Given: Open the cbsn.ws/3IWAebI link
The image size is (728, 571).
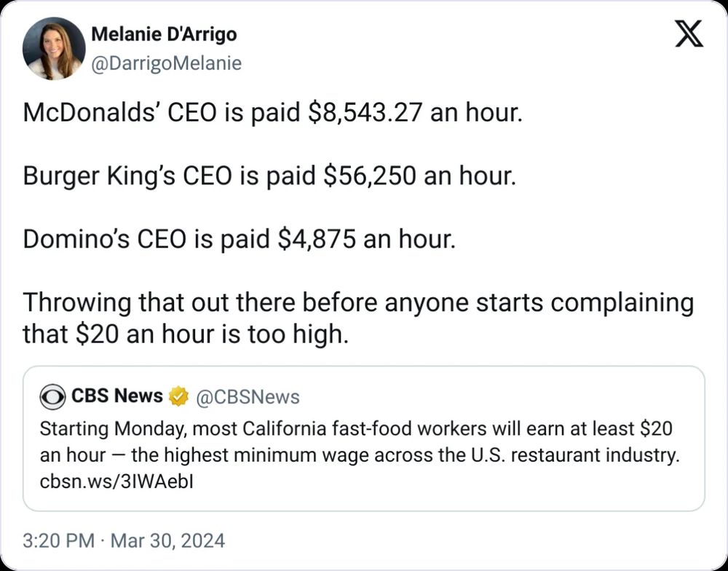Looking at the screenshot, I should tap(116, 482).
